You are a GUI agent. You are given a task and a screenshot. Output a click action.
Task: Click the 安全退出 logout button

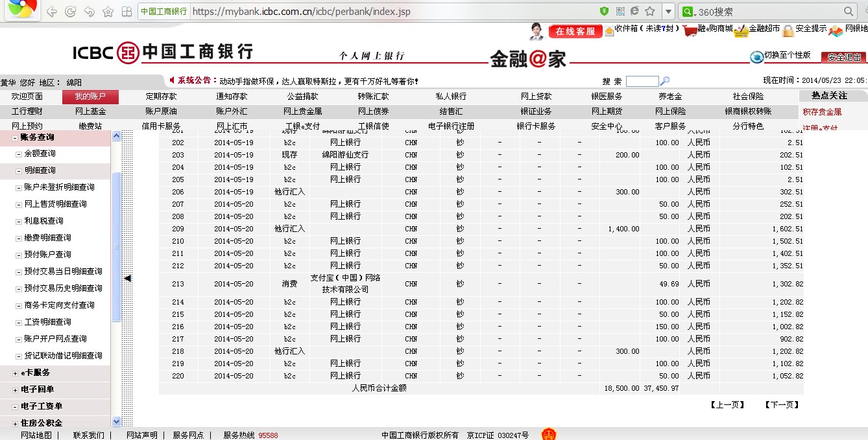[x=844, y=57]
